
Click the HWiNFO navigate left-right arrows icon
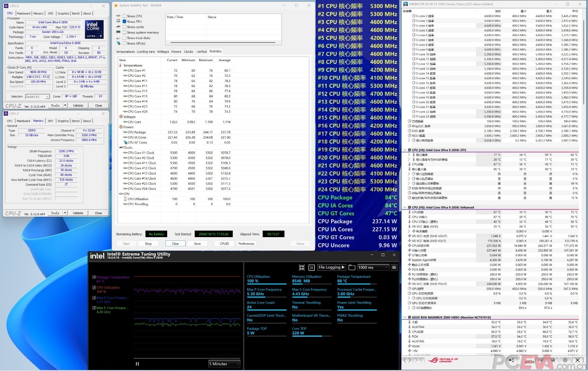tap(407, 360)
